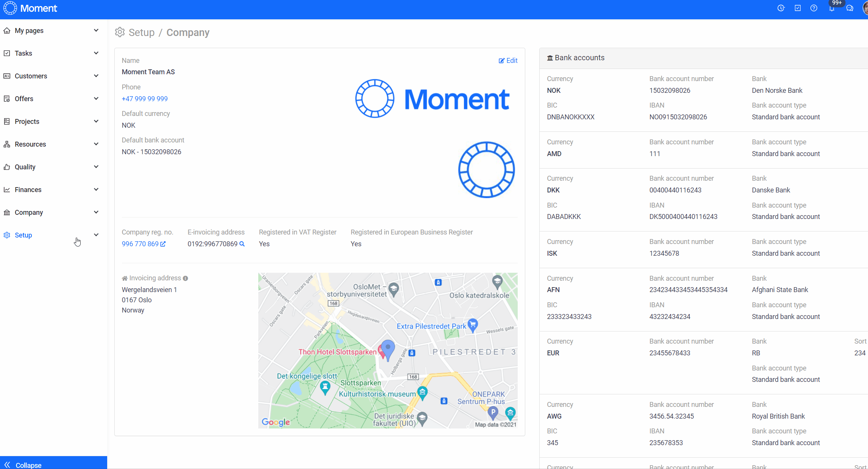Expand the Company chevron in sidebar

[x=96, y=212]
